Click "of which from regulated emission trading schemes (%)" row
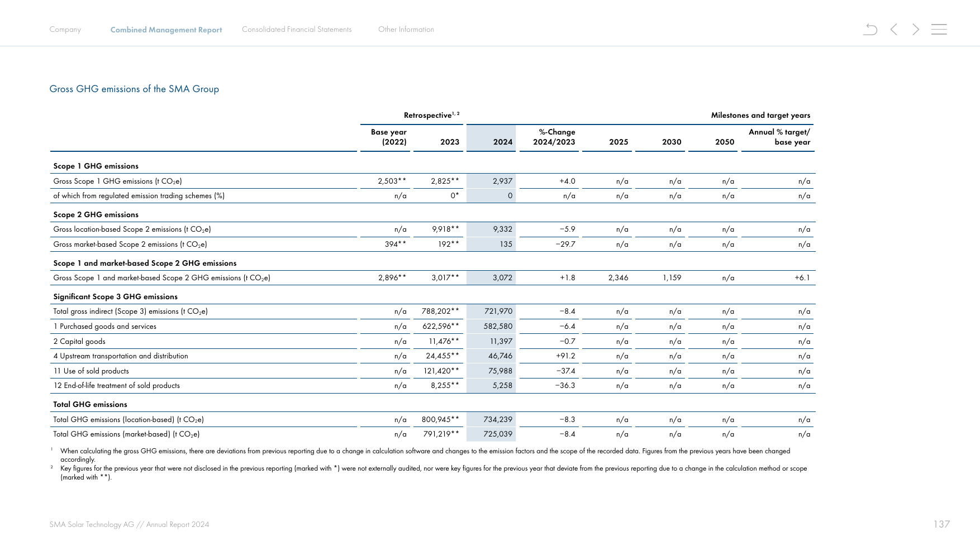This screenshot has width=980, height=551. click(x=139, y=196)
